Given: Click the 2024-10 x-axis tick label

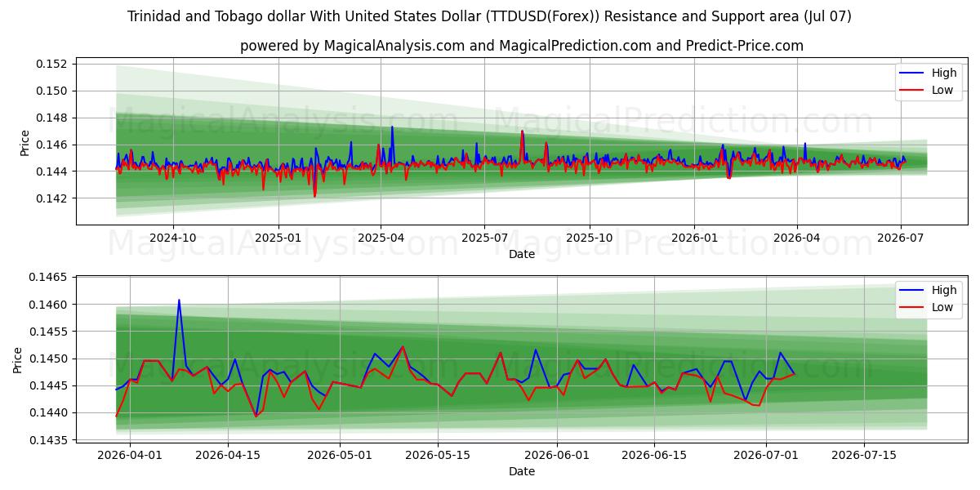Looking at the screenshot, I should coord(173,238).
